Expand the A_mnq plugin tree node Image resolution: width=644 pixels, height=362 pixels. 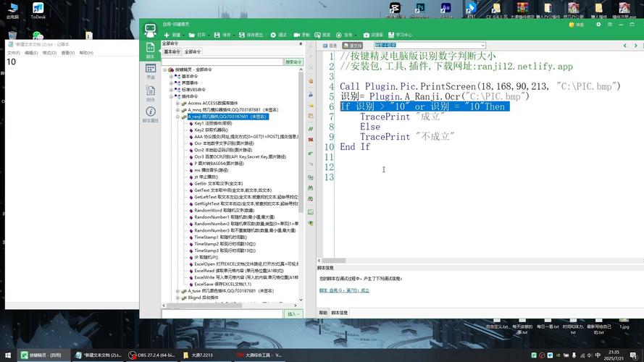coord(177,110)
